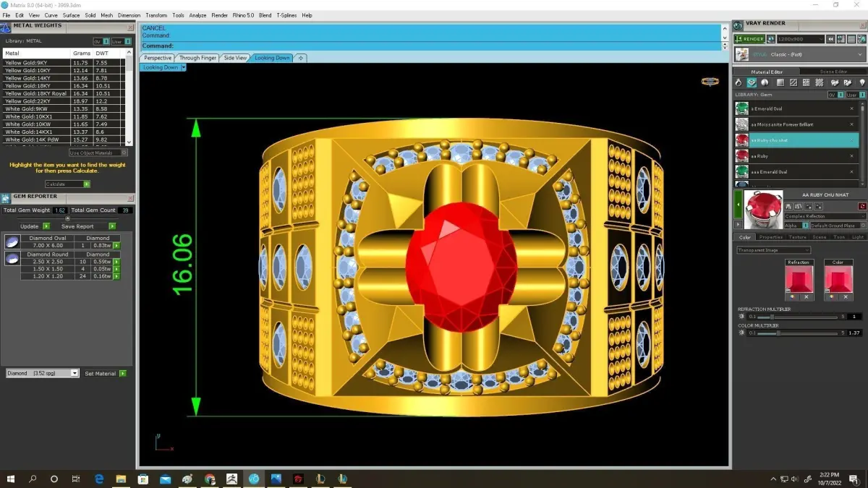The width and height of the screenshot is (868, 488).
Task: Switch to the Through Finger viewport tab
Action: click(x=197, y=58)
